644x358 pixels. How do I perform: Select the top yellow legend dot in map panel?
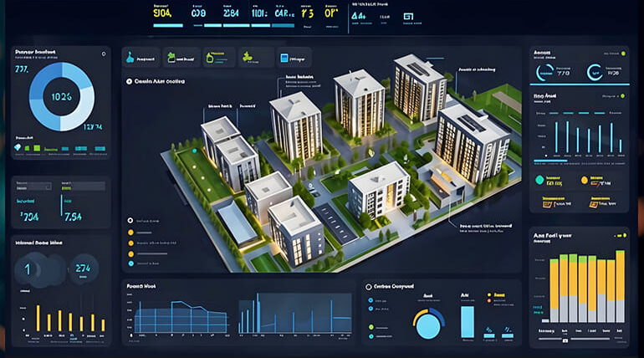point(130,233)
